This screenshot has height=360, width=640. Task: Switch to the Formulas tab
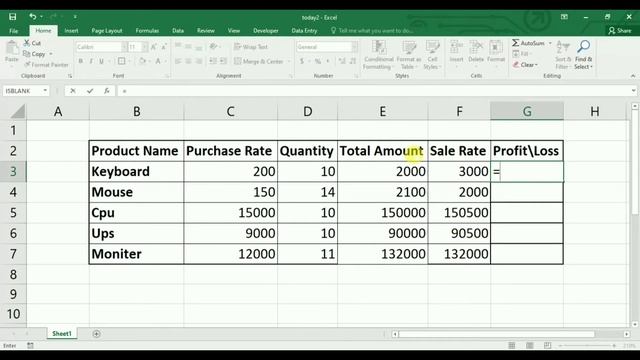click(x=147, y=31)
